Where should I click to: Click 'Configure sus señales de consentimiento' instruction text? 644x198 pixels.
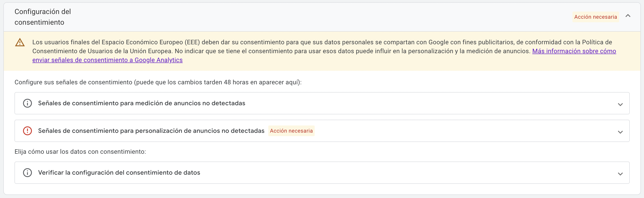pyautogui.click(x=158, y=82)
